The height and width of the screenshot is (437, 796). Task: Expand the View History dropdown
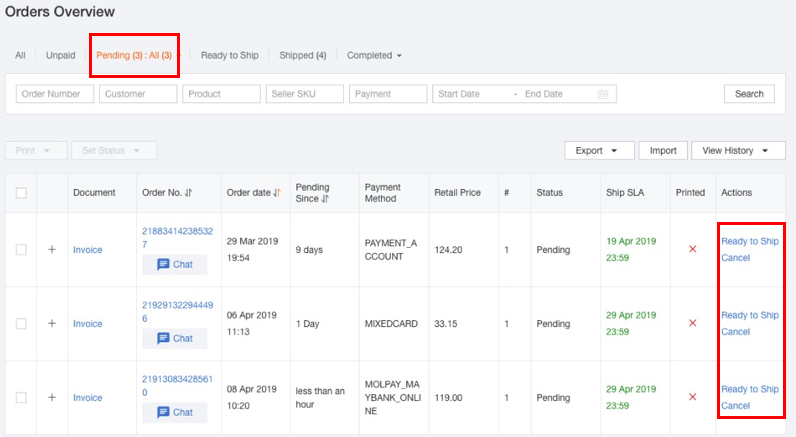tap(737, 151)
